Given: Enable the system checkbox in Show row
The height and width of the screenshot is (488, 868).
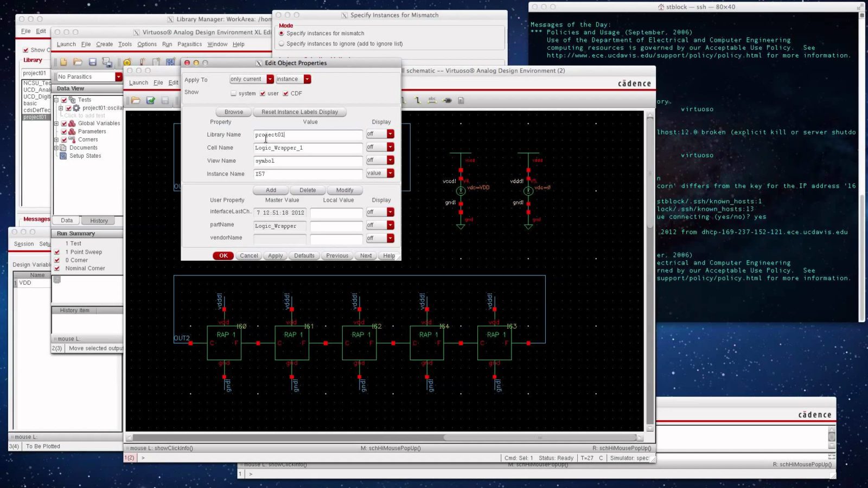Looking at the screenshot, I should 234,93.
